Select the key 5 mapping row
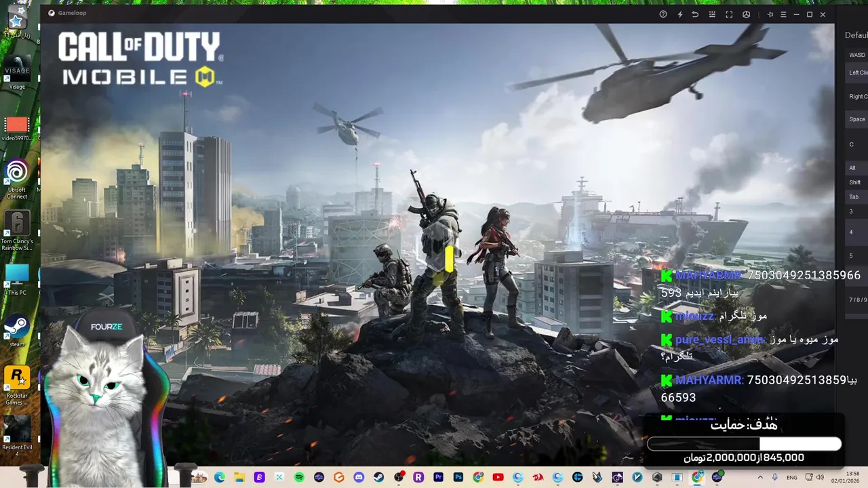Image resolution: width=868 pixels, height=488 pixels. click(x=856, y=256)
